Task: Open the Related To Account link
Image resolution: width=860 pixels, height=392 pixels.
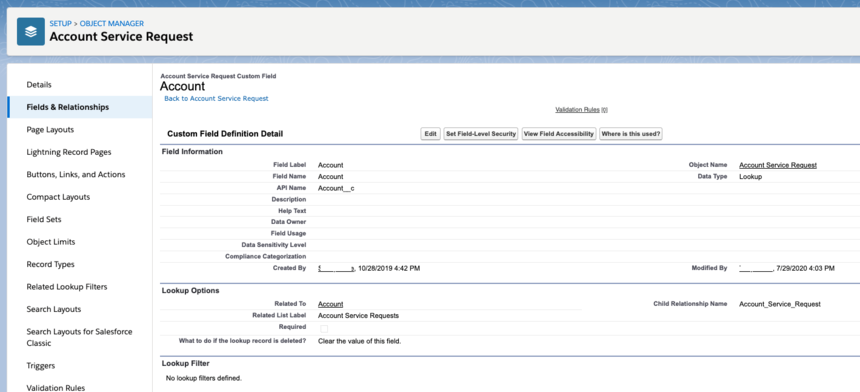Action: point(331,304)
